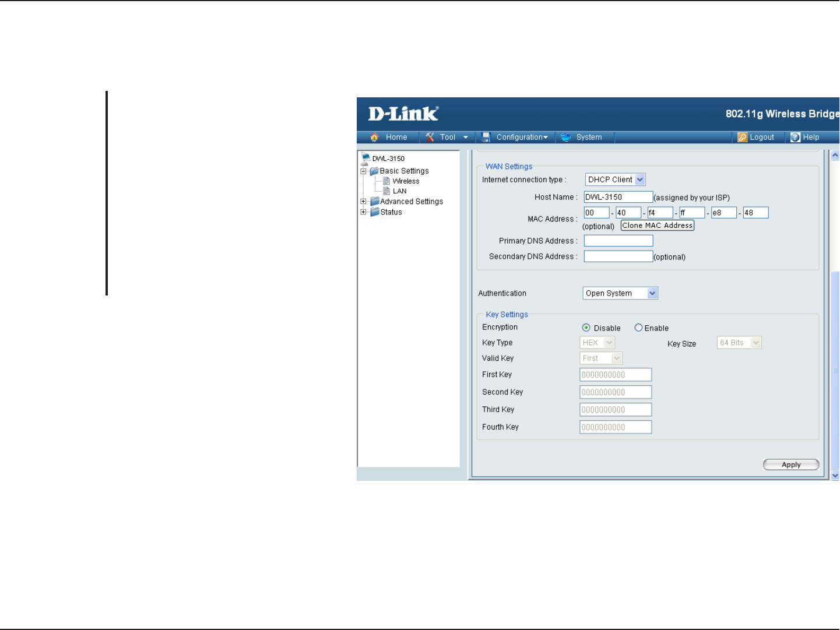Click the Third Key input field
840x630 pixels.
(616, 410)
